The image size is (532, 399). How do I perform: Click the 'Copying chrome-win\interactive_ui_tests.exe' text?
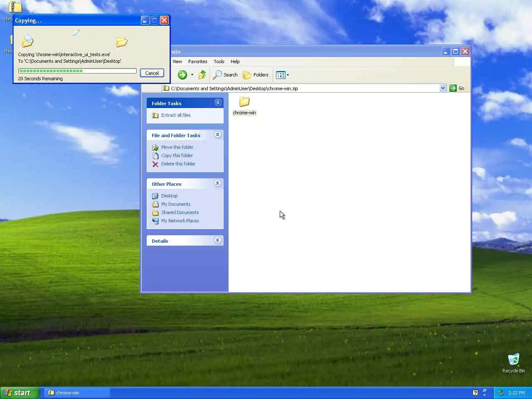(64, 54)
